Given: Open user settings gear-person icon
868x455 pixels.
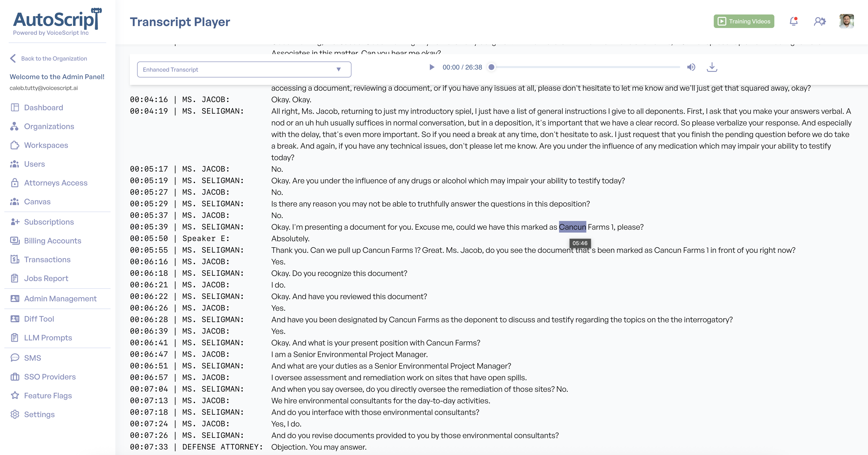Looking at the screenshot, I should [x=820, y=21].
